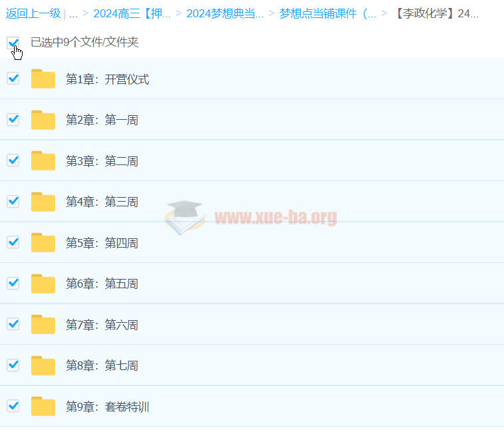Open folder icon of 第3章：第二周

(x=43, y=160)
